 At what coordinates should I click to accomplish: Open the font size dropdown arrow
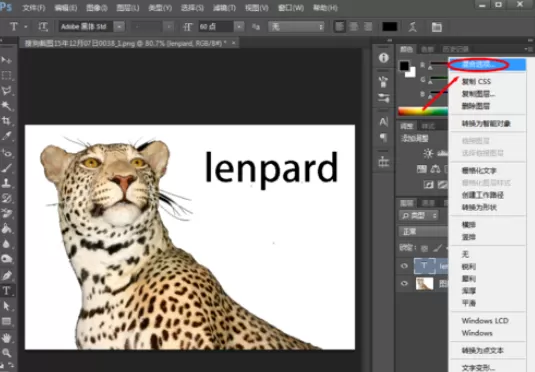click(239, 26)
